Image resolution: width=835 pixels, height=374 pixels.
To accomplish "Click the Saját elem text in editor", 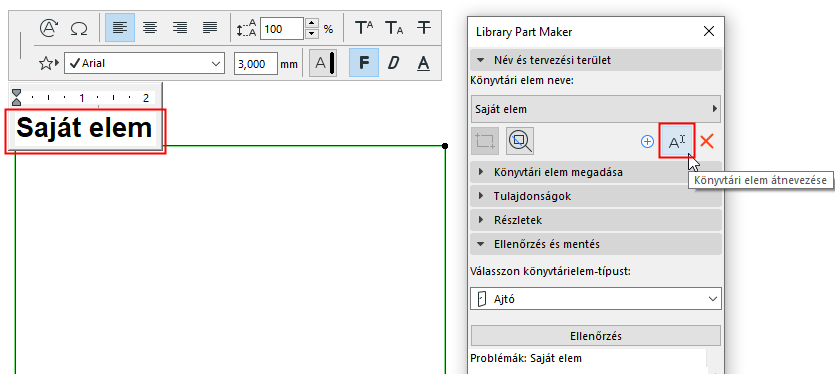I will coord(84,128).
